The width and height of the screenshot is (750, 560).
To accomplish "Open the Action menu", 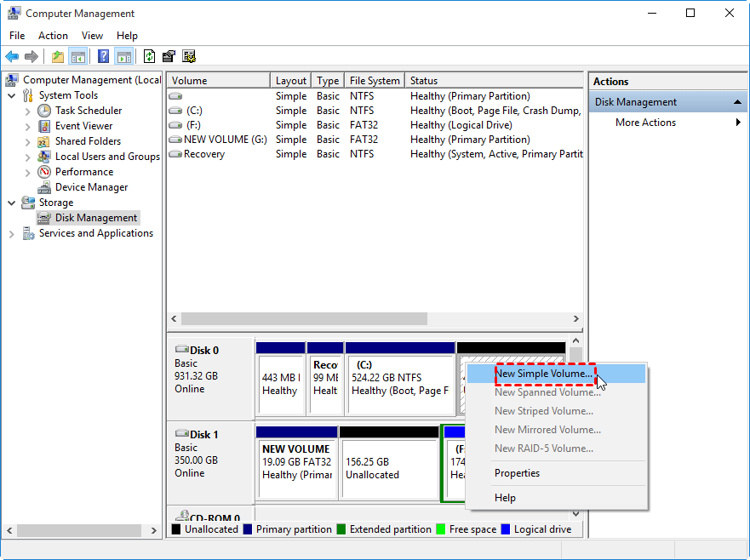I will pyautogui.click(x=53, y=36).
